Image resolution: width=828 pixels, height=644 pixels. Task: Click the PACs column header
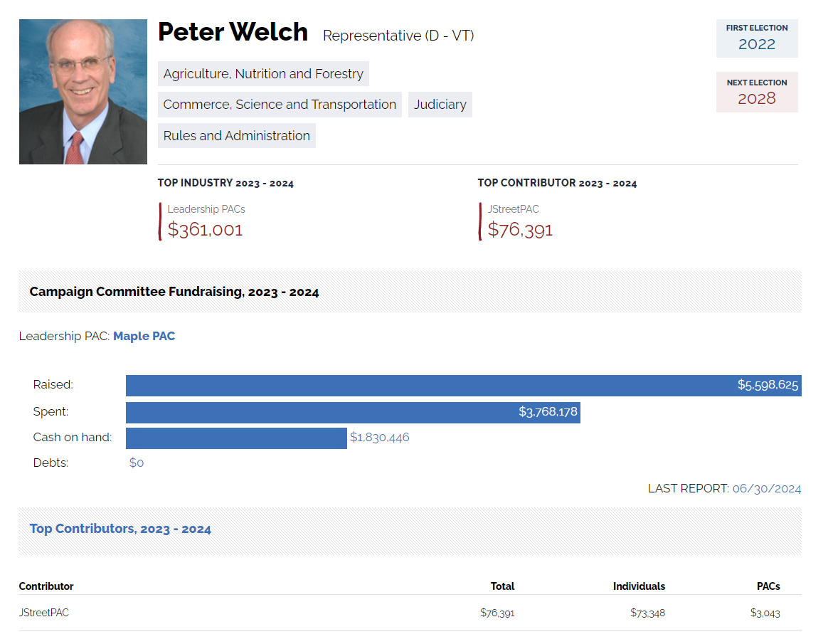(x=768, y=586)
